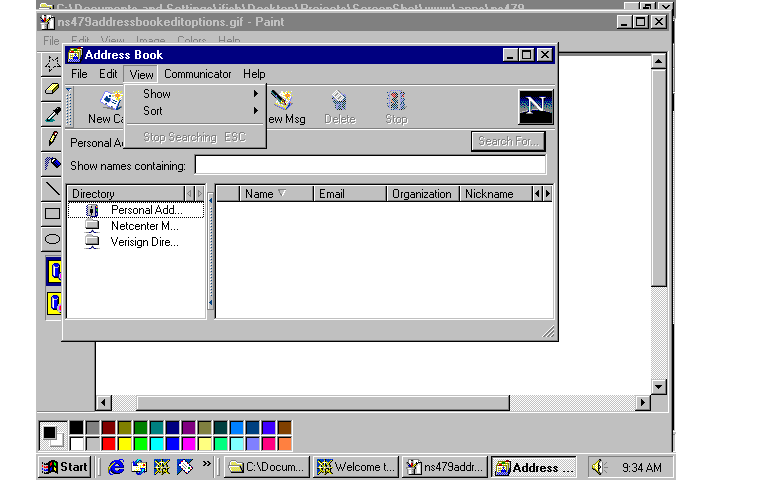Click the 9:34 AM taskbar clock

641,467
